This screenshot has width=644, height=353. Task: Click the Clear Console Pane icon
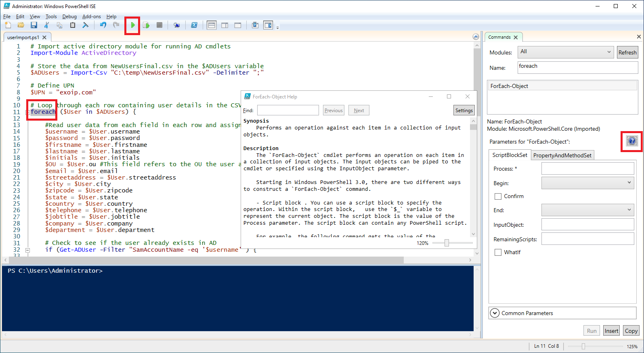pyautogui.click(x=85, y=25)
